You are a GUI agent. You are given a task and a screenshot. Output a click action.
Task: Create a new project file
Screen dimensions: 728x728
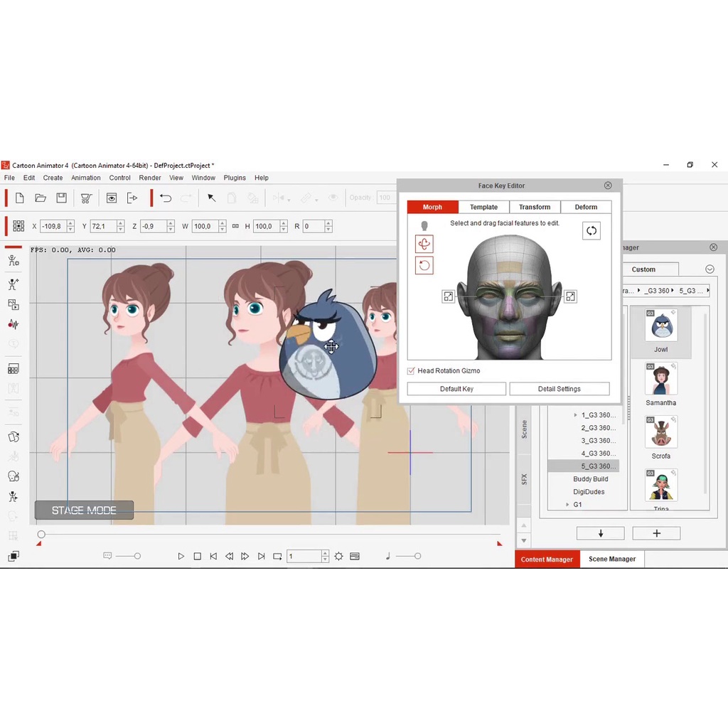pos(19,198)
